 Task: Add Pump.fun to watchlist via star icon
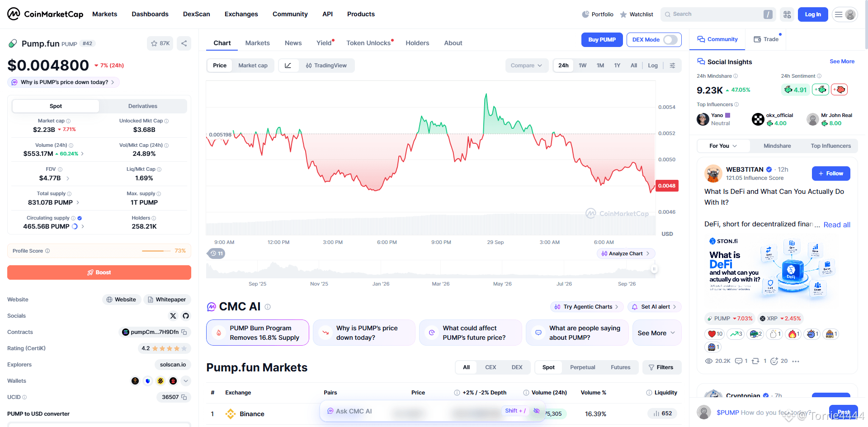point(160,43)
